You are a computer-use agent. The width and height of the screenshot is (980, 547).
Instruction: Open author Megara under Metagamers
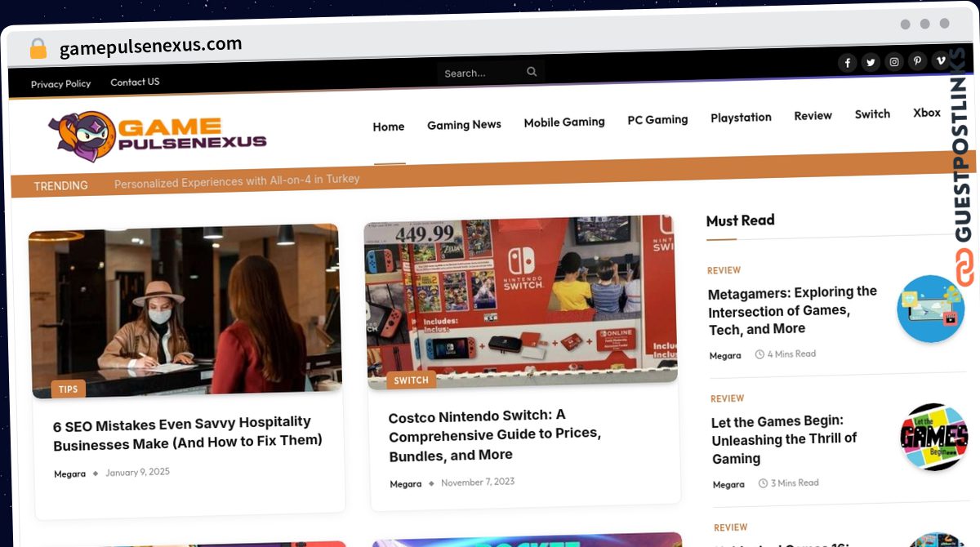pos(725,355)
